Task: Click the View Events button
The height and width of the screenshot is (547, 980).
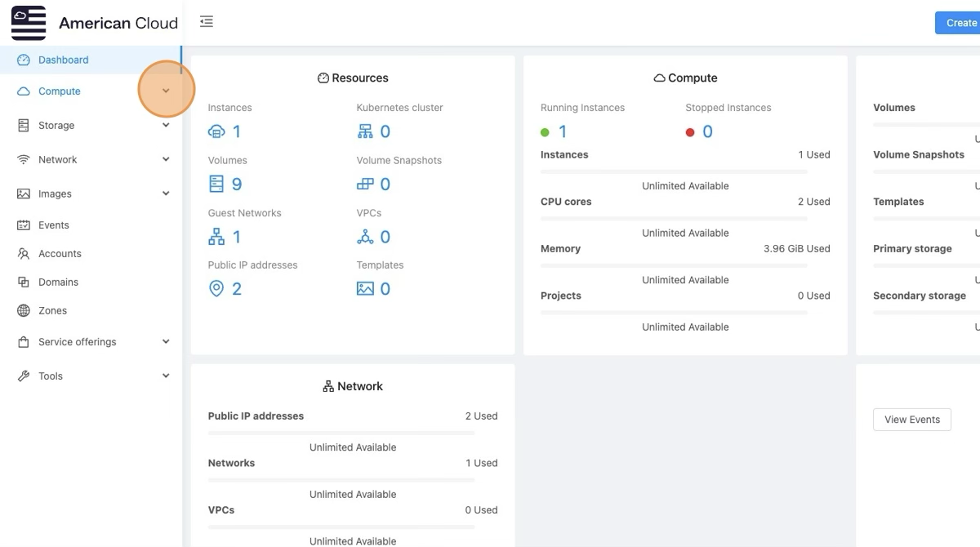Action: point(911,420)
